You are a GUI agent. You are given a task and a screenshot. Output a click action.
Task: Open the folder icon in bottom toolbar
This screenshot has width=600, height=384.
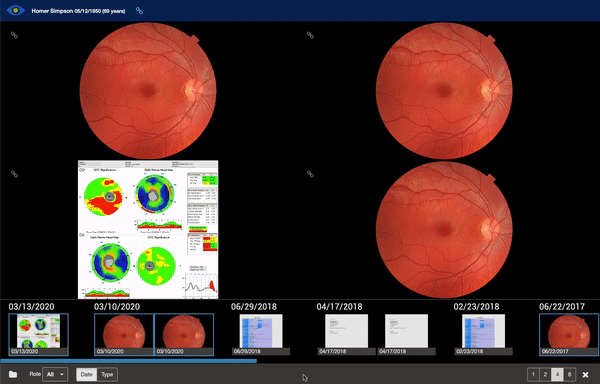[13, 374]
